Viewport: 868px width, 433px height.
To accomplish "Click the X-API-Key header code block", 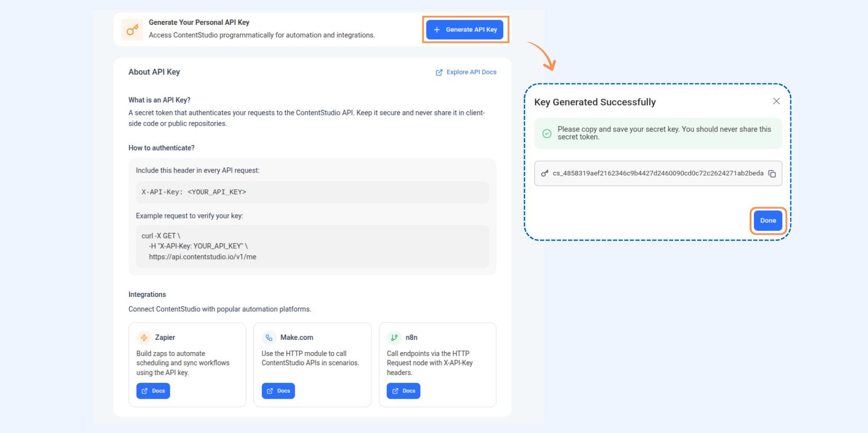I will (312, 192).
